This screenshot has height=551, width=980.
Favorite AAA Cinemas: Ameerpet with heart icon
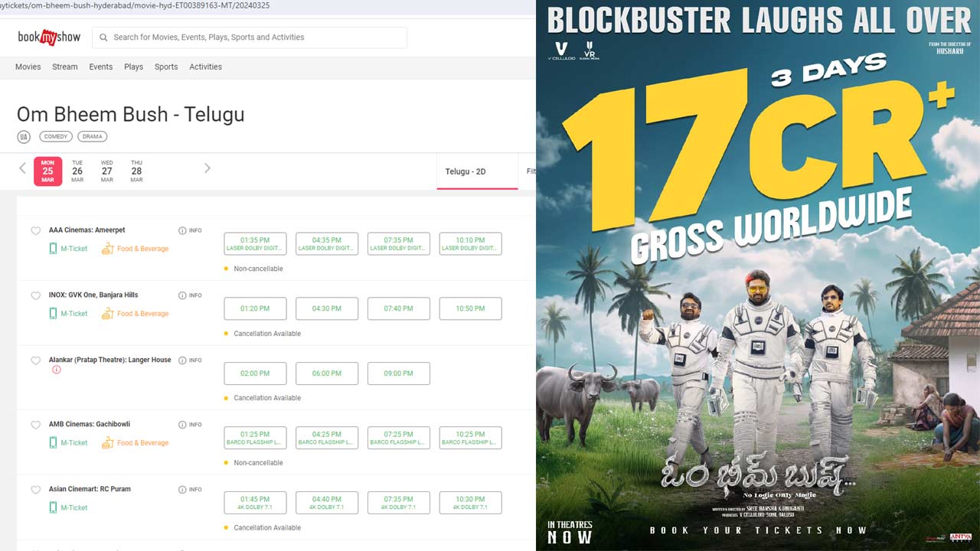[x=35, y=231]
